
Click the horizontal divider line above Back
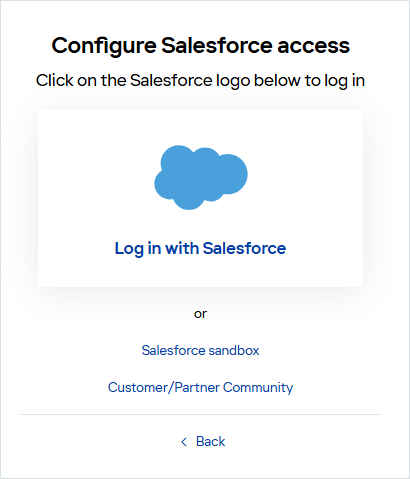point(200,415)
